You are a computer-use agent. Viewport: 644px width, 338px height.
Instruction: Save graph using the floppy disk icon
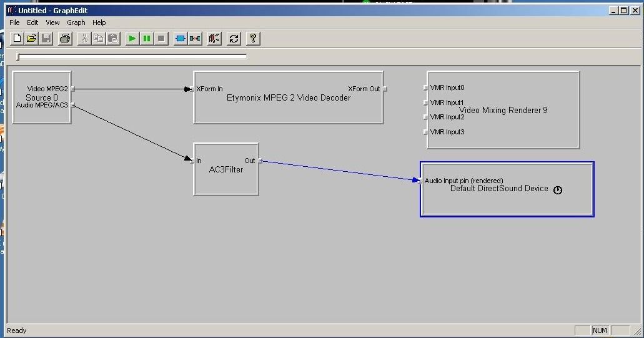pyautogui.click(x=46, y=39)
